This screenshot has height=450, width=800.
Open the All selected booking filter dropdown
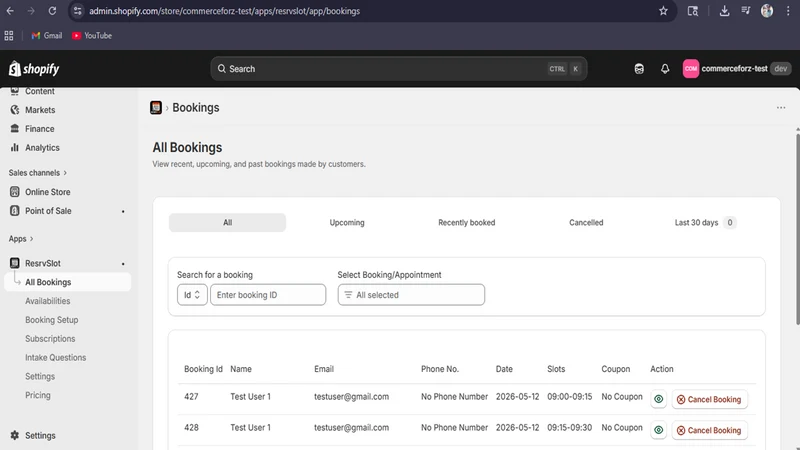tap(411, 295)
